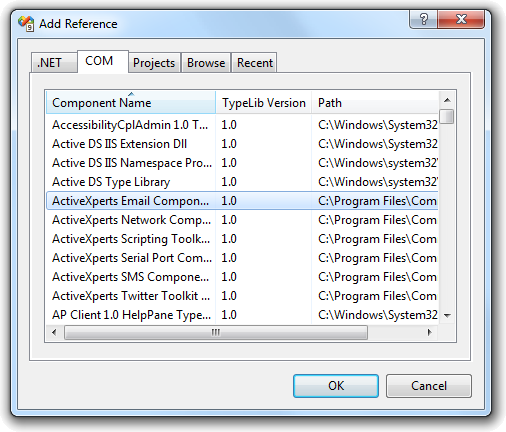Open the Recent tab

255,63
